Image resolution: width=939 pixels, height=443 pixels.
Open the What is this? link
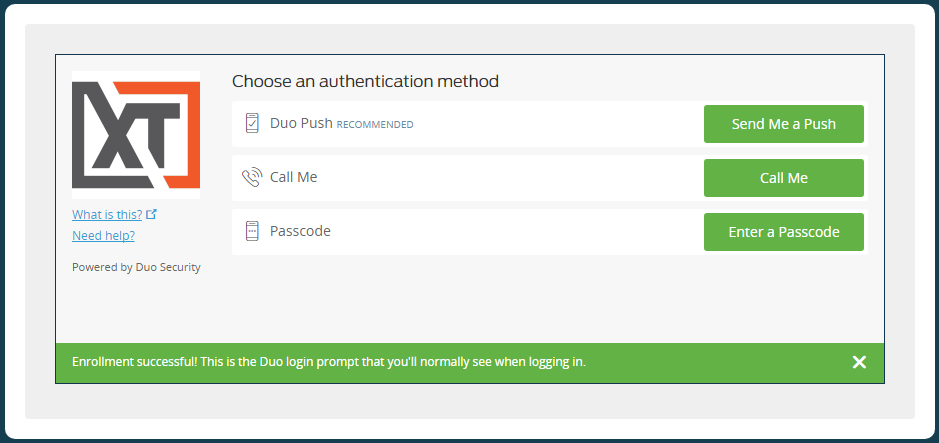click(108, 214)
